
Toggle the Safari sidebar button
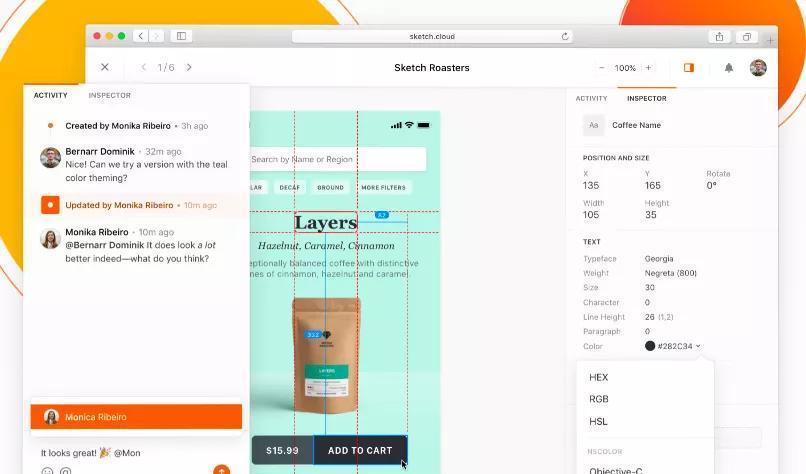click(181, 36)
